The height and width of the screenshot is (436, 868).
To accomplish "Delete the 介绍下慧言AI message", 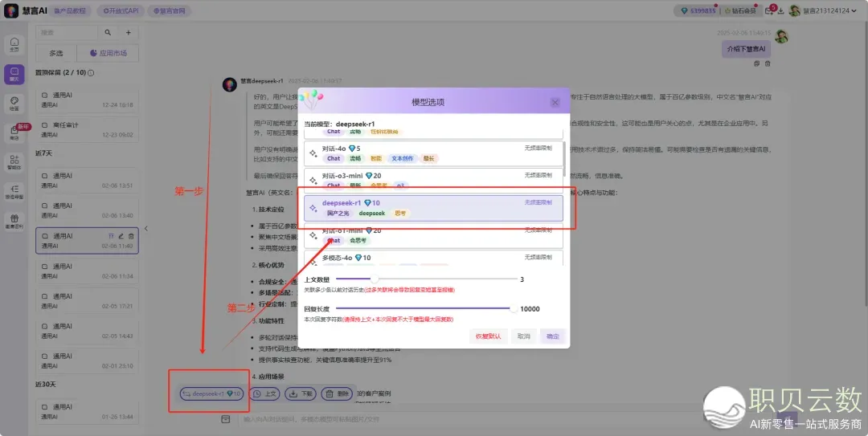I will coord(768,63).
